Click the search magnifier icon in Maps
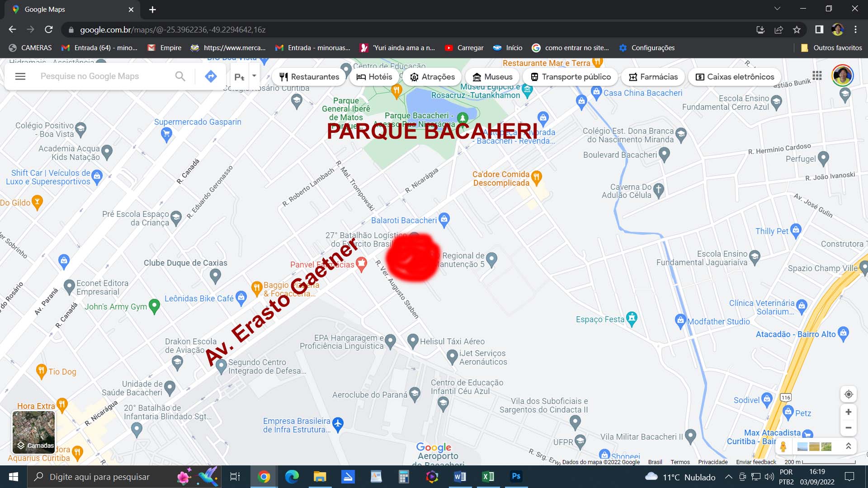868x488 pixels. point(180,76)
